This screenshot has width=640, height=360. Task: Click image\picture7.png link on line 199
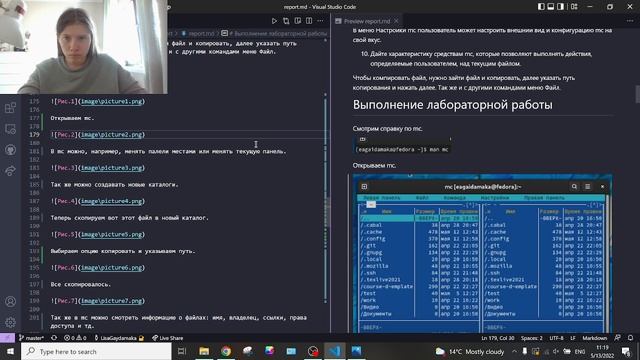coord(112,301)
